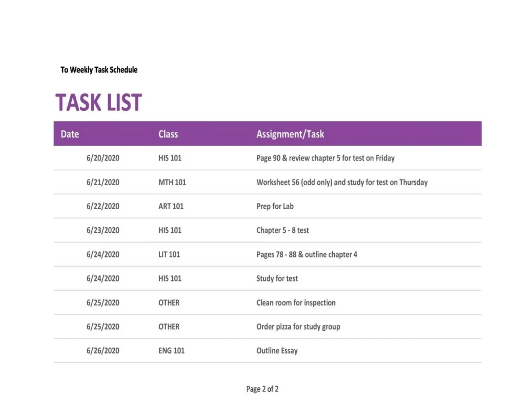Viewport: 525px width, 420px height.
Task: Click the 'Study for test' task
Action: (x=277, y=278)
